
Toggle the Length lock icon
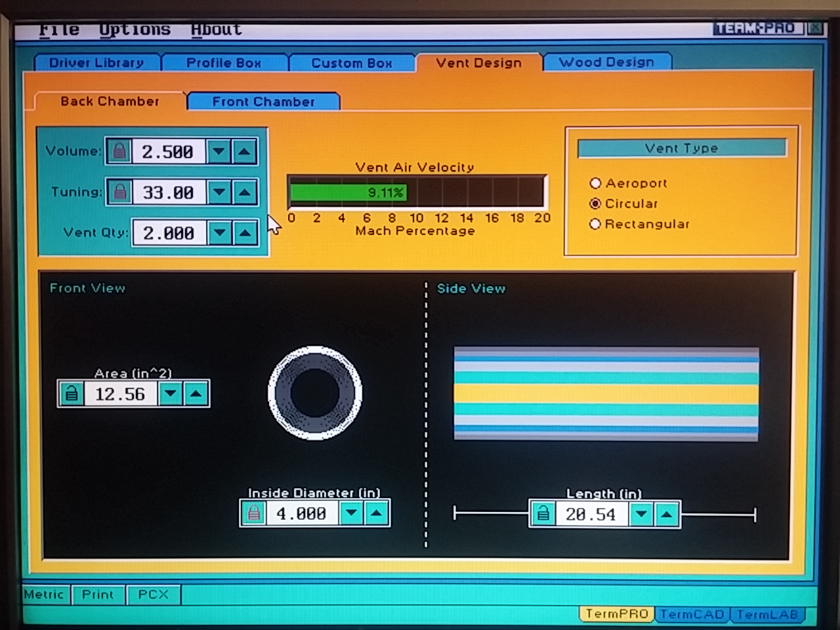click(x=543, y=514)
